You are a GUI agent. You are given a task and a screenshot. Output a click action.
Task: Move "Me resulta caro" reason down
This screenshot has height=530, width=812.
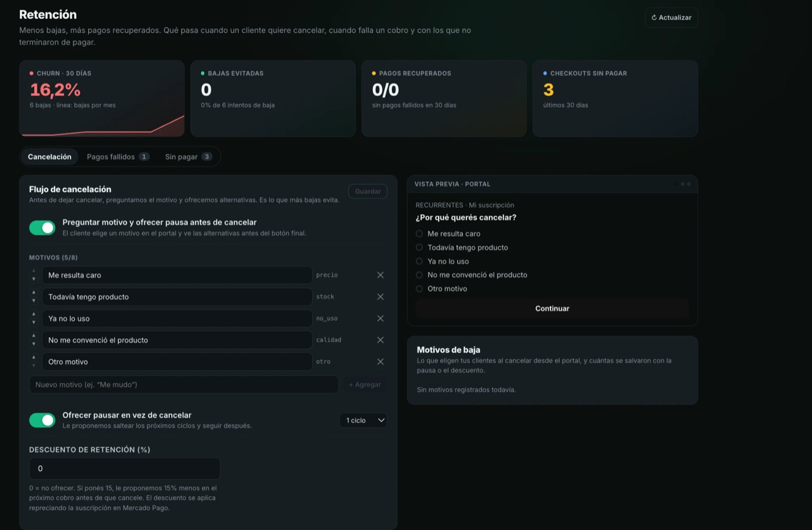34,279
